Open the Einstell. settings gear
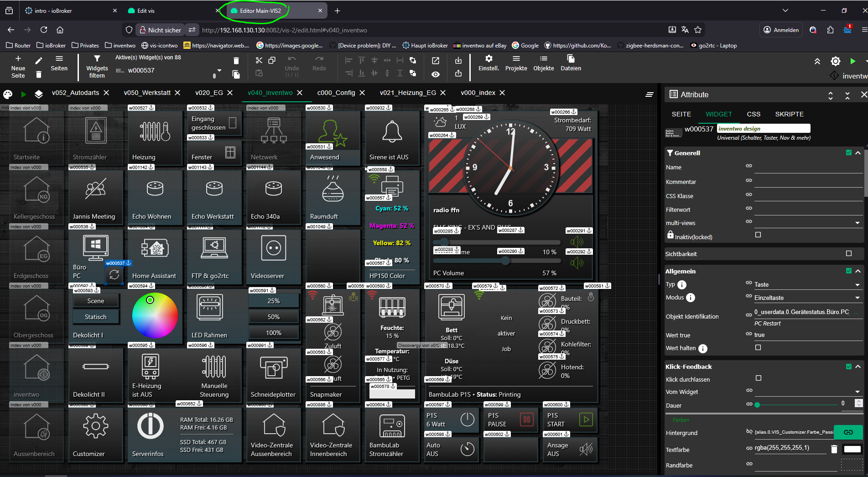Viewport: 868px width, 477px height. pyautogui.click(x=489, y=59)
